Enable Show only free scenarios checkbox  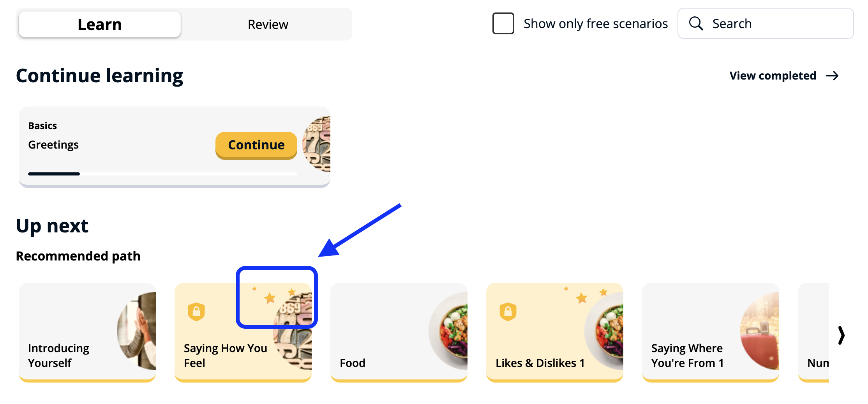pyautogui.click(x=503, y=23)
